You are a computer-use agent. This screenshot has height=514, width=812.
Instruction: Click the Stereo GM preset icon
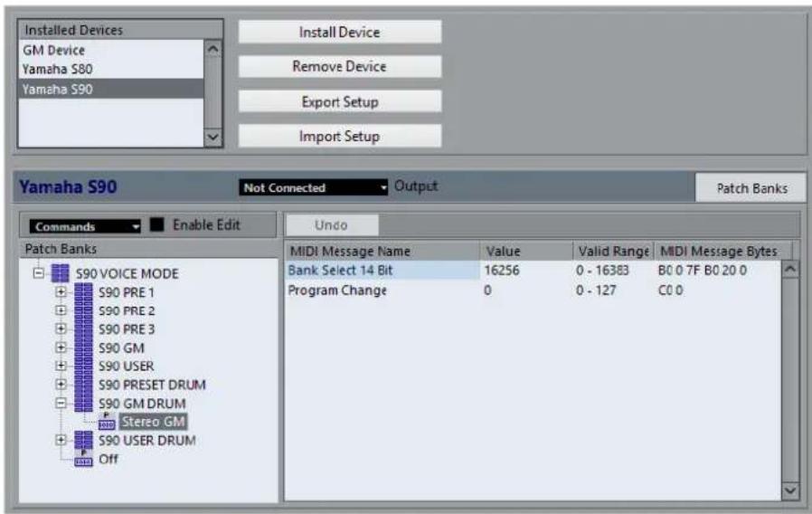click(x=107, y=423)
